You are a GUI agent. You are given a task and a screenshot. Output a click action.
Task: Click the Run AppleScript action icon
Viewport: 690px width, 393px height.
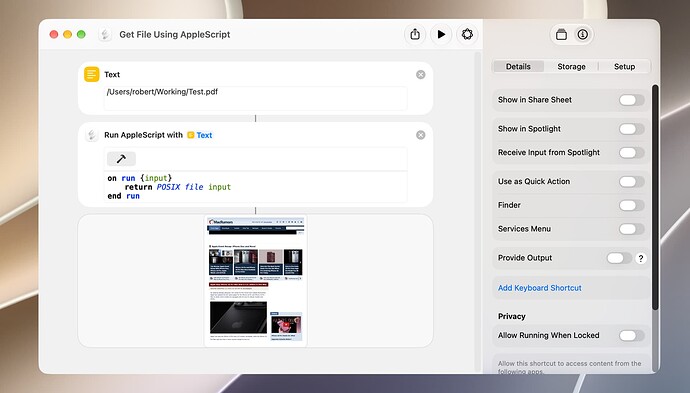point(92,135)
